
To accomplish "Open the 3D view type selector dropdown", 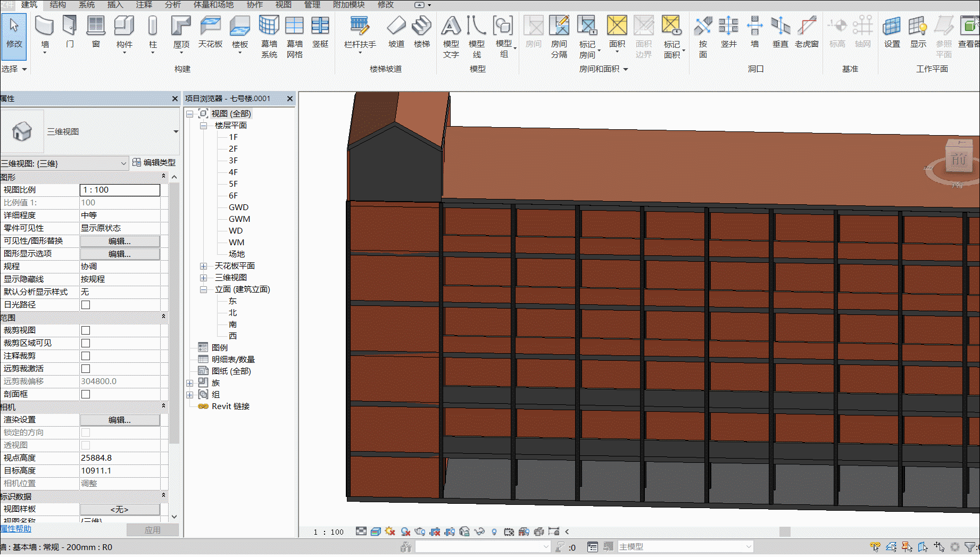I will click(176, 131).
